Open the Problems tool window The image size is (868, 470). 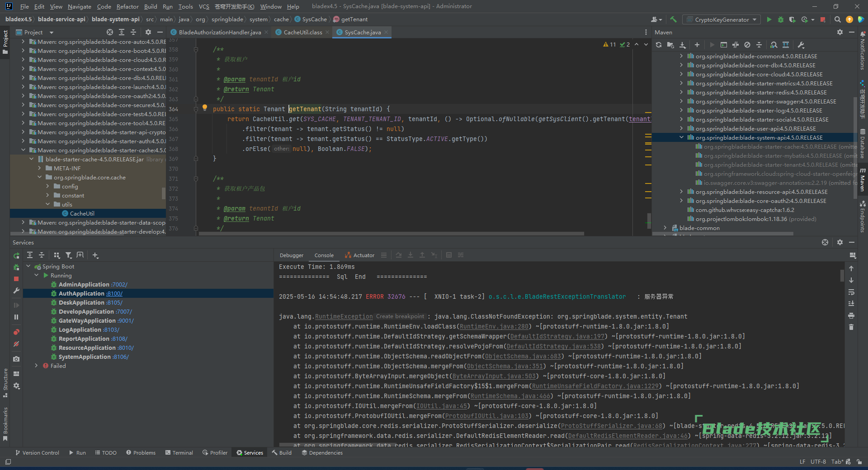pyautogui.click(x=141, y=452)
